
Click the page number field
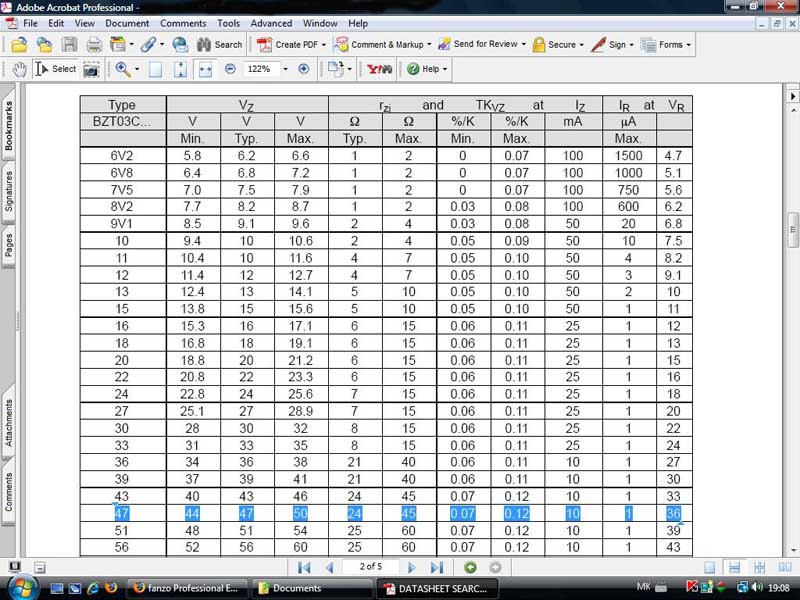[x=369, y=567]
